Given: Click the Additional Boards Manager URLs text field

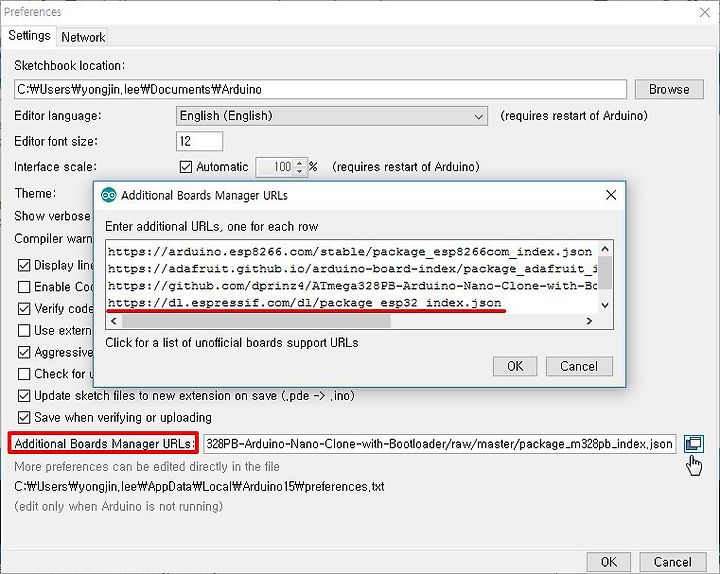Looking at the screenshot, I should coord(439,444).
